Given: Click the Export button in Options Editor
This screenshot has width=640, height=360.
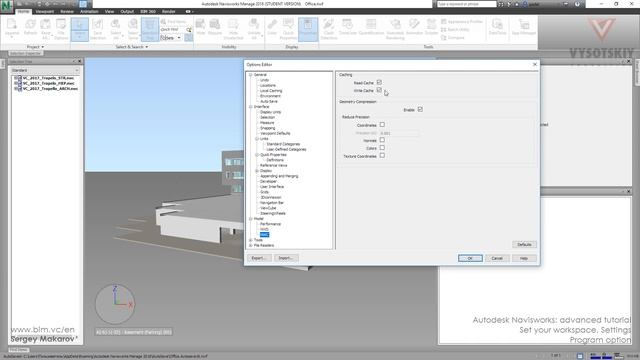Looking at the screenshot, I should [259, 258].
